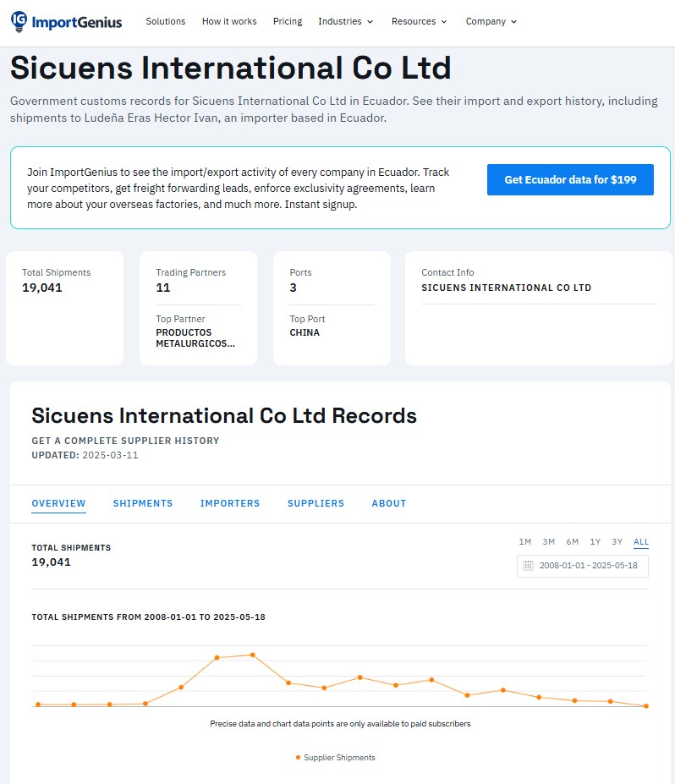This screenshot has height=784, width=675.
Task: Click the ImportGenius logo
Action: tap(67, 21)
